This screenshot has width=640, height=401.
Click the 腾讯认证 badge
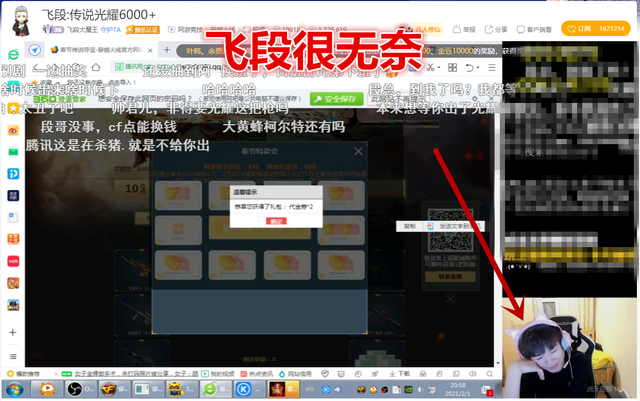click(x=142, y=30)
